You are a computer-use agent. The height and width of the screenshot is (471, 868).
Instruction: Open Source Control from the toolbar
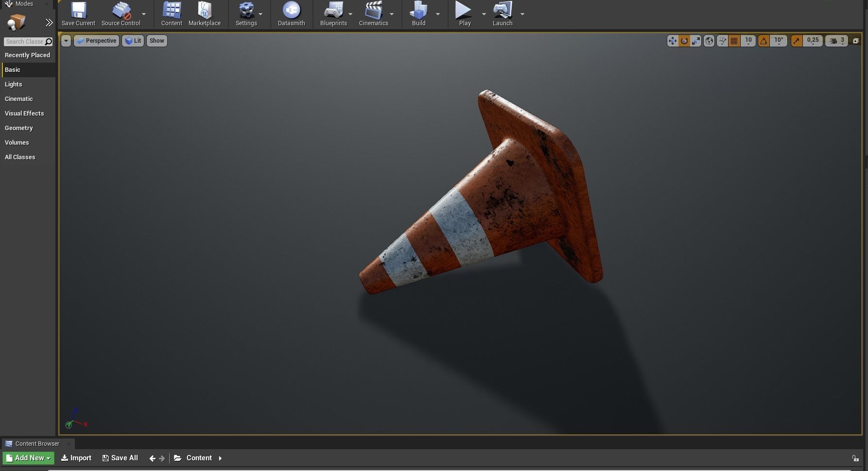(121, 14)
